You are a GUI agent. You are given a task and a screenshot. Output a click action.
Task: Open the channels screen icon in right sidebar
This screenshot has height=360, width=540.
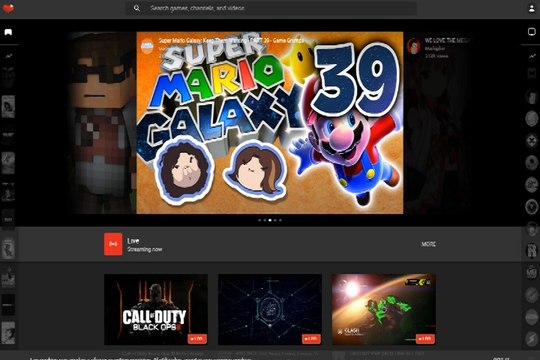click(531, 32)
